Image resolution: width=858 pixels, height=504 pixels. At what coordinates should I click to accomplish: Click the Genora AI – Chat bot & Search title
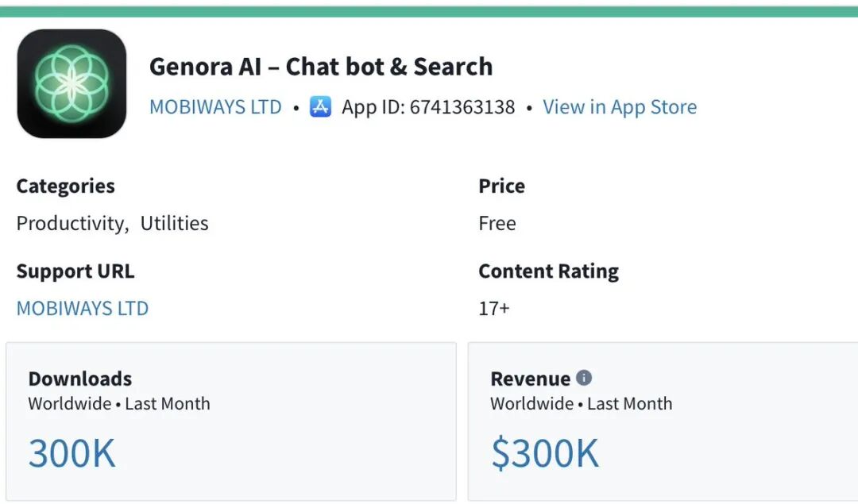[321, 67]
